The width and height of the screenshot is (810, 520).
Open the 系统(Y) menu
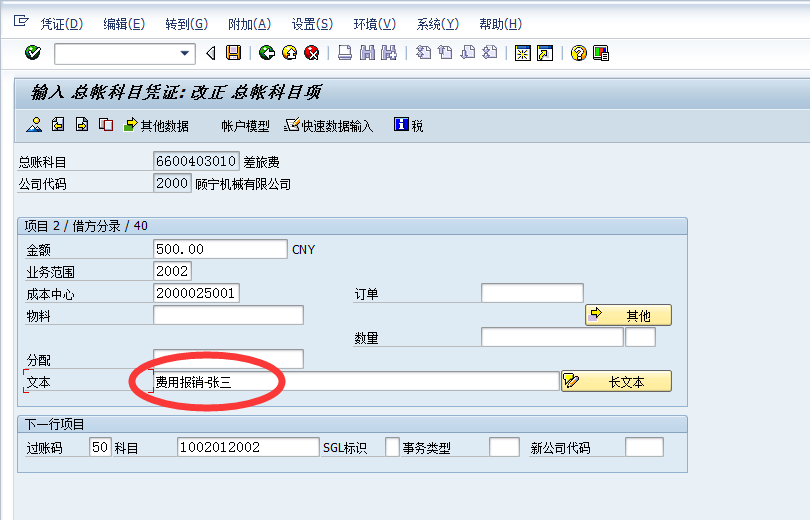(x=438, y=24)
